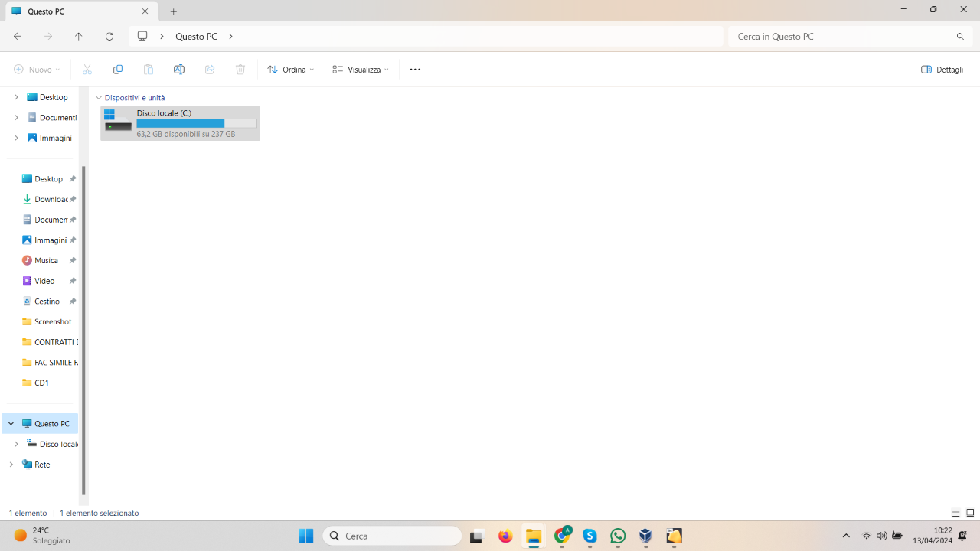This screenshot has width=980, height=551.
Task: Open the CONTRATTI folder in sidebar
Action: point(48,342)
